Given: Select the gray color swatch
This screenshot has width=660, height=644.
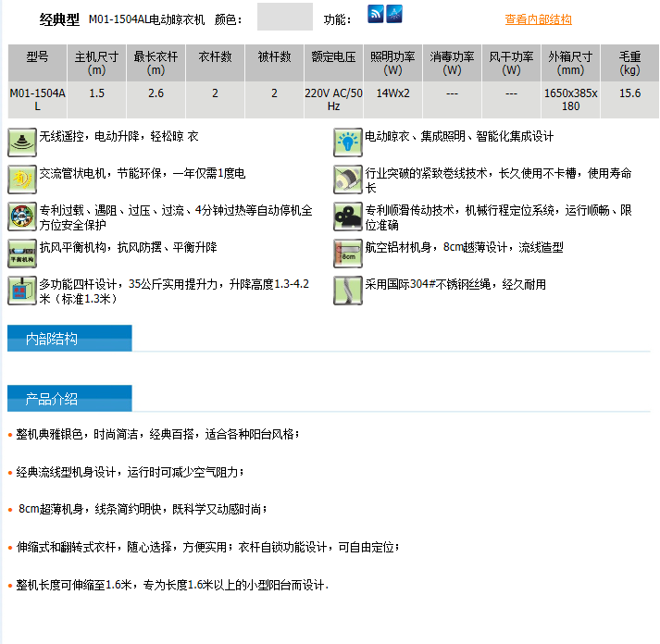Looking at the screenshot, I should pos(285,17).
